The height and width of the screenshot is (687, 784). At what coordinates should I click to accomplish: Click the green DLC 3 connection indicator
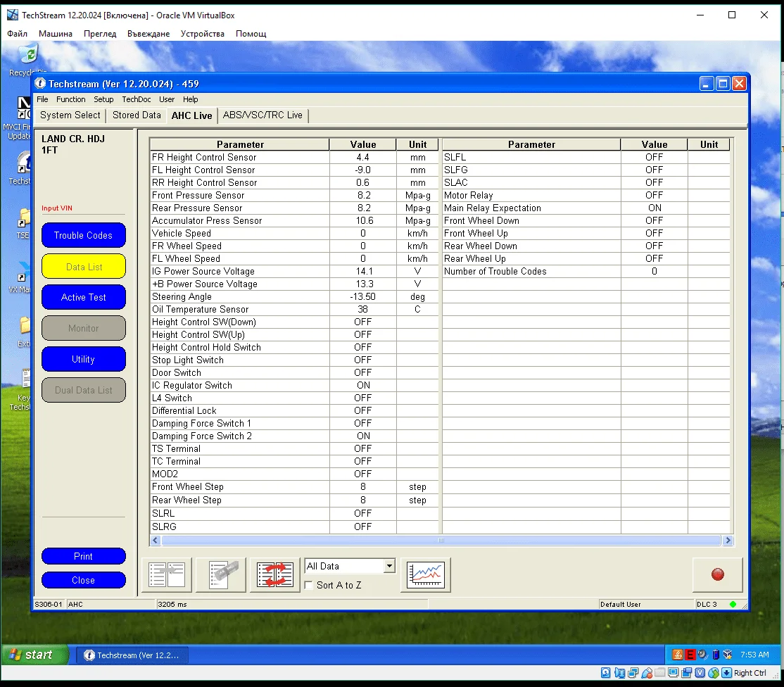(733, 604)
